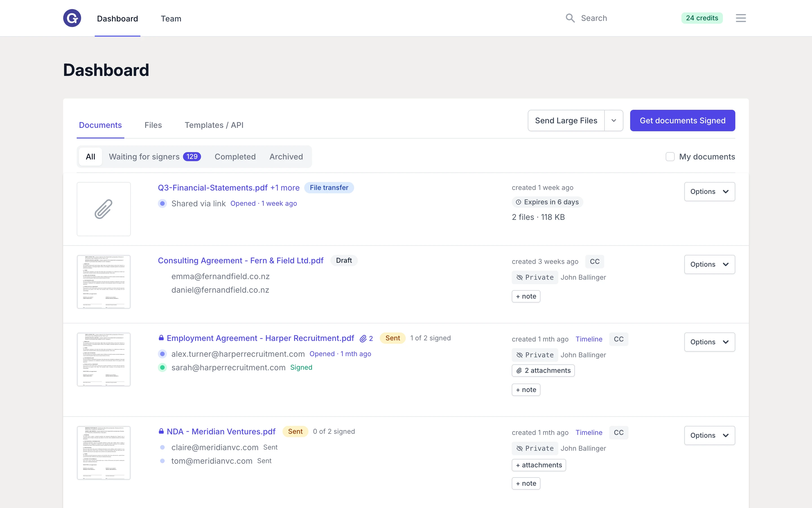Click CC button for Employment Agreement
The width and height of the screenshot is (812, 508).
pyautogui.click(x=619, y=339)
